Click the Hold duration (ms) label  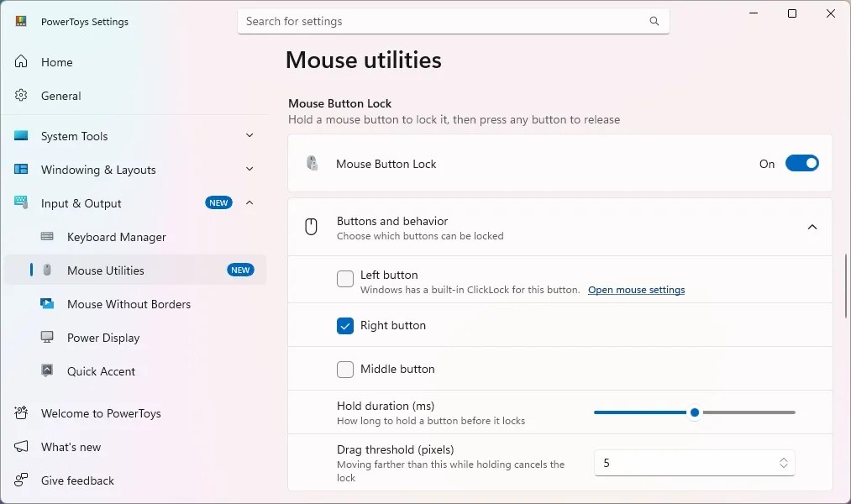[386, 406]
